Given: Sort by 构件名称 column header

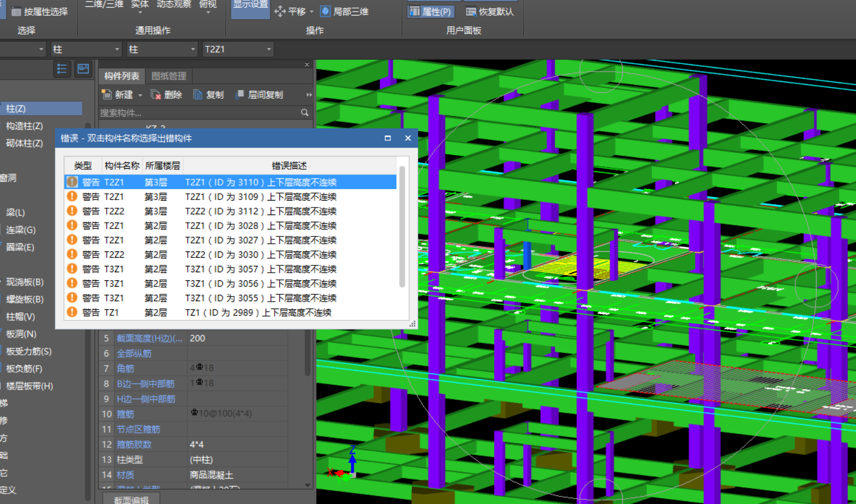Looking at the screenshot, I should (x=122, y=165).
